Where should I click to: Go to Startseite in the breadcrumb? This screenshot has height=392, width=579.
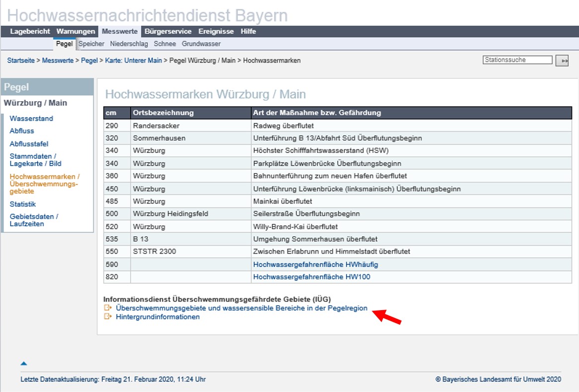coord(21,60)
